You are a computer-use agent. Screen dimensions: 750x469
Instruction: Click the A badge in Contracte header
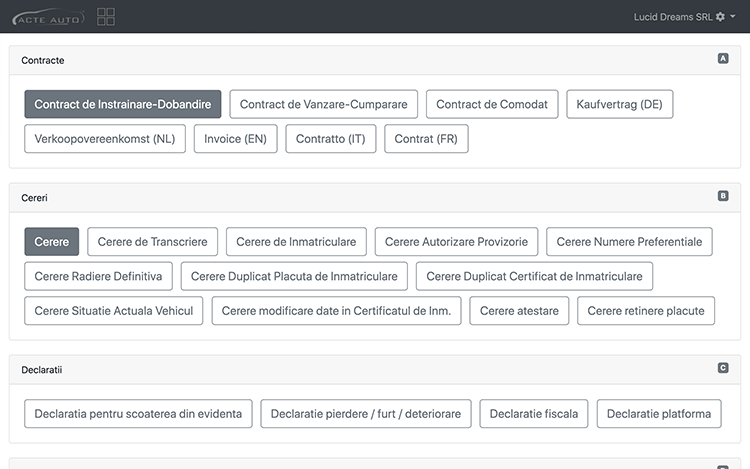pos(723,58)
